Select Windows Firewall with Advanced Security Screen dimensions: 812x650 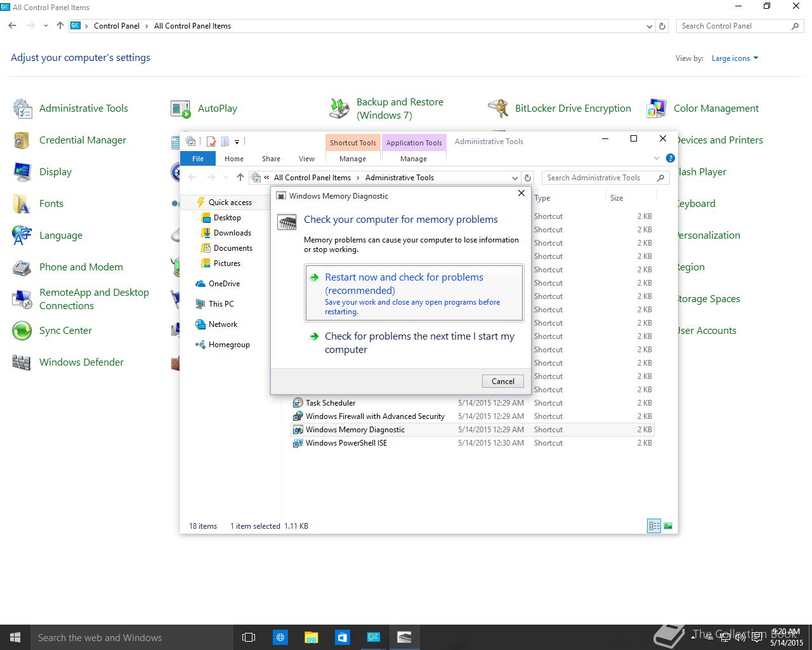(473, 416)
